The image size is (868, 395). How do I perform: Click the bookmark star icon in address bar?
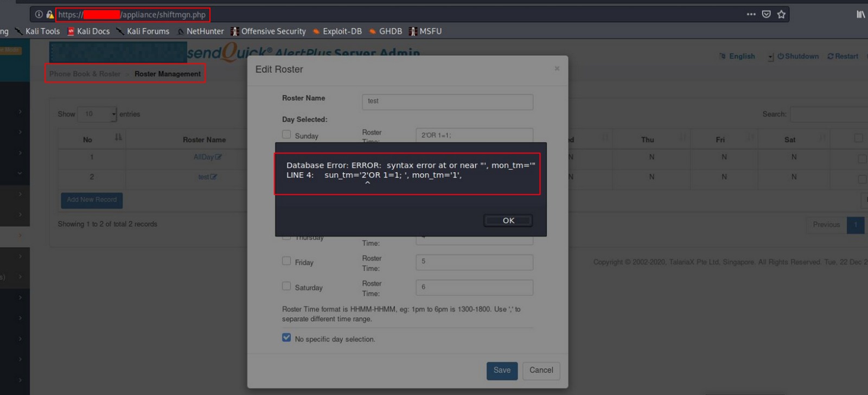[781, 15]
